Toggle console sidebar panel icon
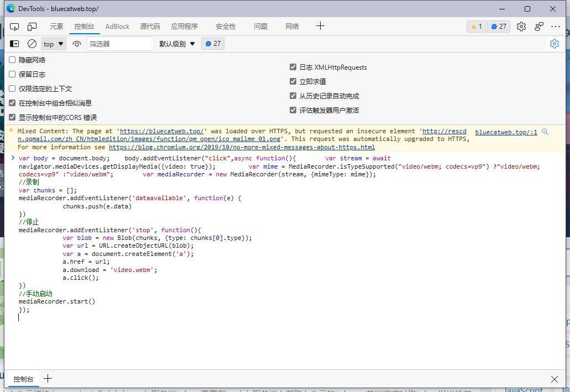This screenshot has width=570, height=392. (15, 44)
